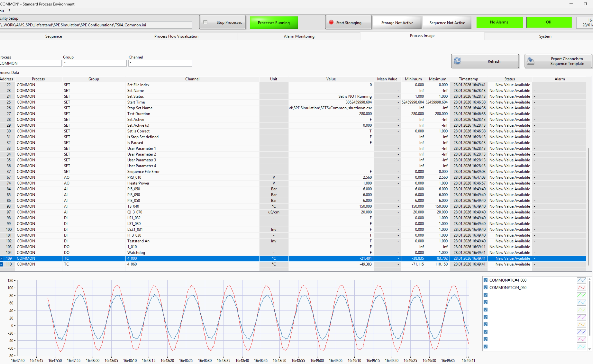Click the Start Storaging button
Screen dimensions: 593x364
pyautogui.click(x=348, y=22)
